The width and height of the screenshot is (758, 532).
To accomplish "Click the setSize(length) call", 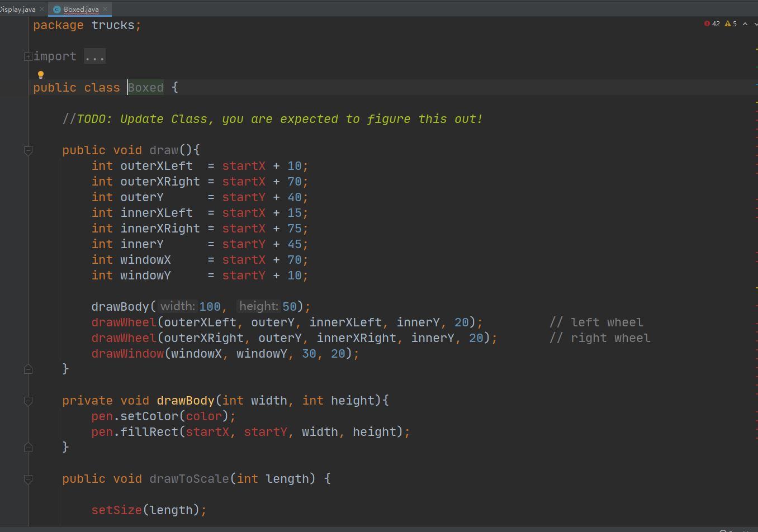I will click(149, 510).
